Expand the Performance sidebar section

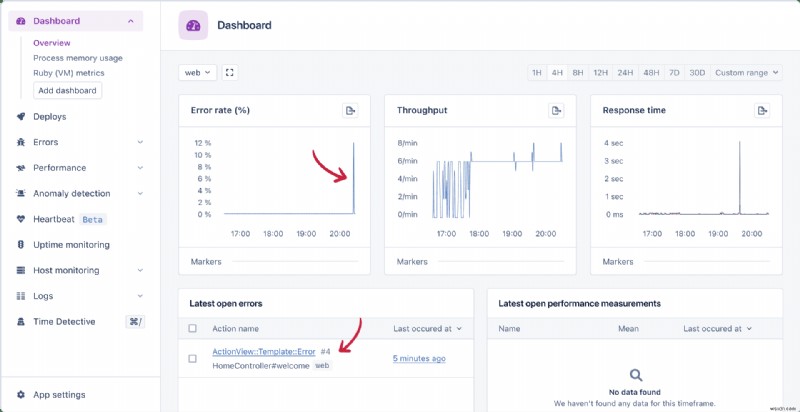(140, 168)
